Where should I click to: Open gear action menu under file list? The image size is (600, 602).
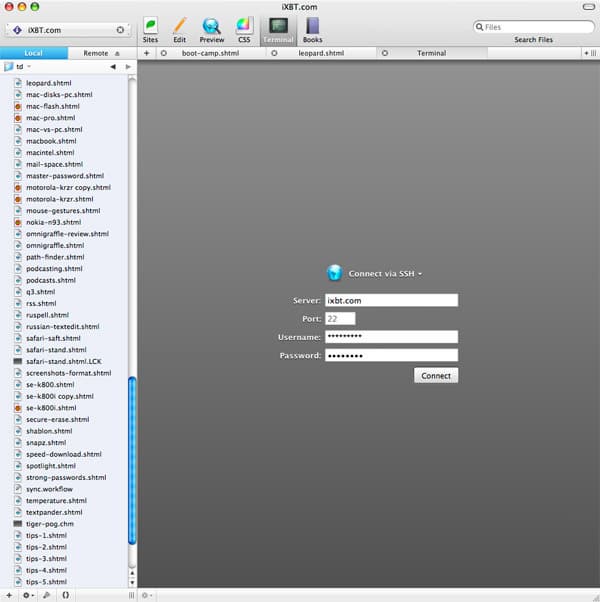(28, 595)
